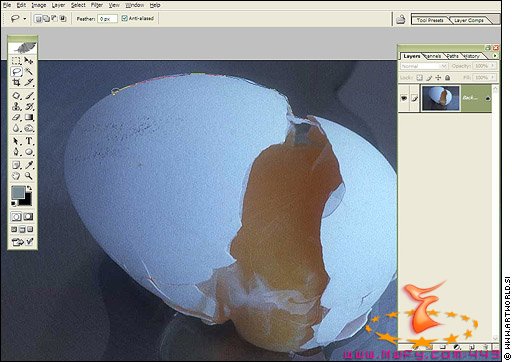The height and width of the screenshot is (362, 512).
Task: Select the Crop tool
Action: point(16,82)
